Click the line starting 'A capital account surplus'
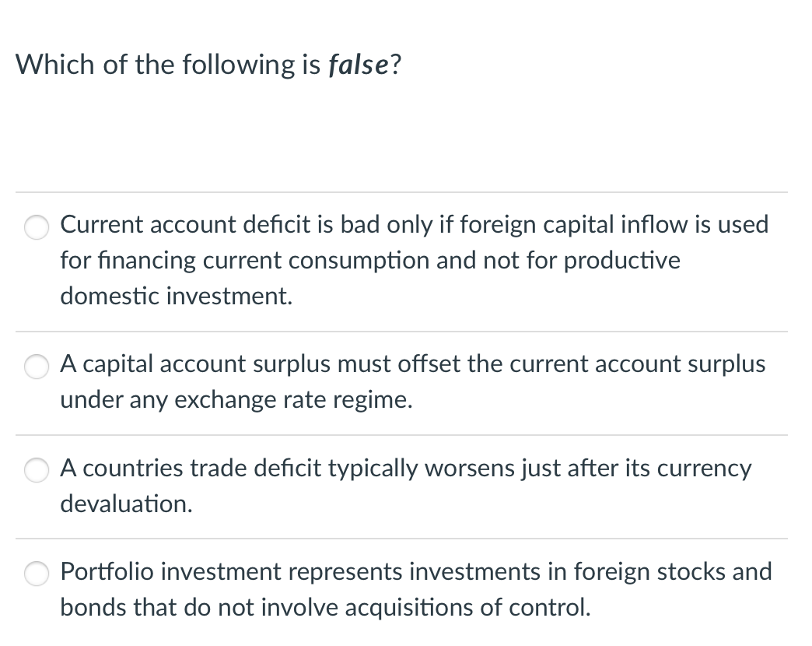This screenshot has height=646, width=812. (412, 363)
